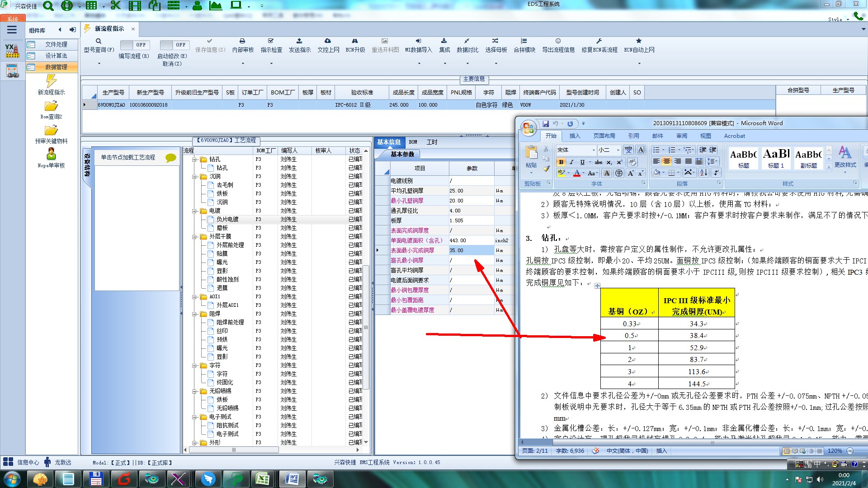Toggle left align in Word ribbon
This screenshot has height=488, width=868.
[x=656, y=161]
